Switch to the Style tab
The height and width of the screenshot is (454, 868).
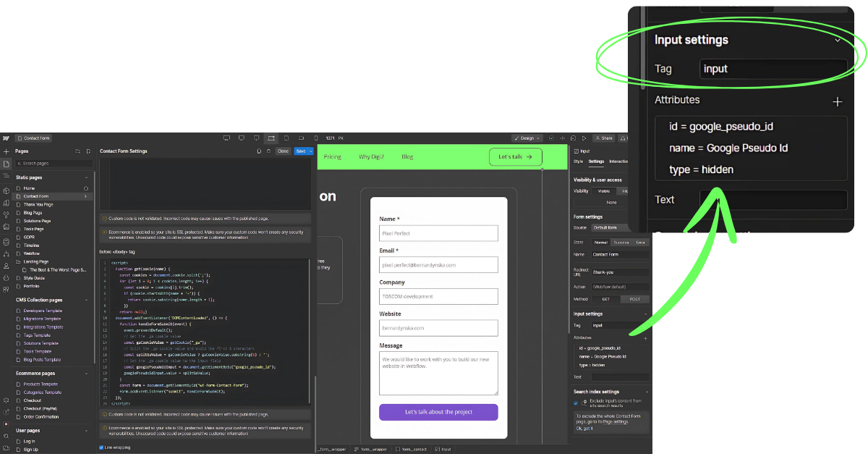[578, 161]
